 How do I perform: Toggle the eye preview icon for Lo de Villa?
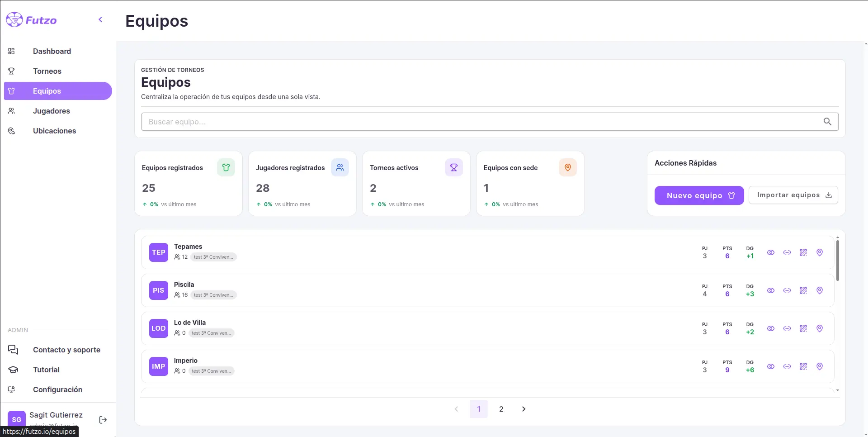(x=771, y=328)
